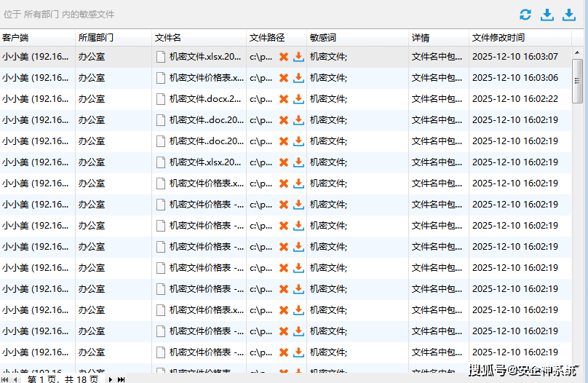Click the download icon directly beside refresh
Screen dimensions: 588x383
(x=547, y=15)
